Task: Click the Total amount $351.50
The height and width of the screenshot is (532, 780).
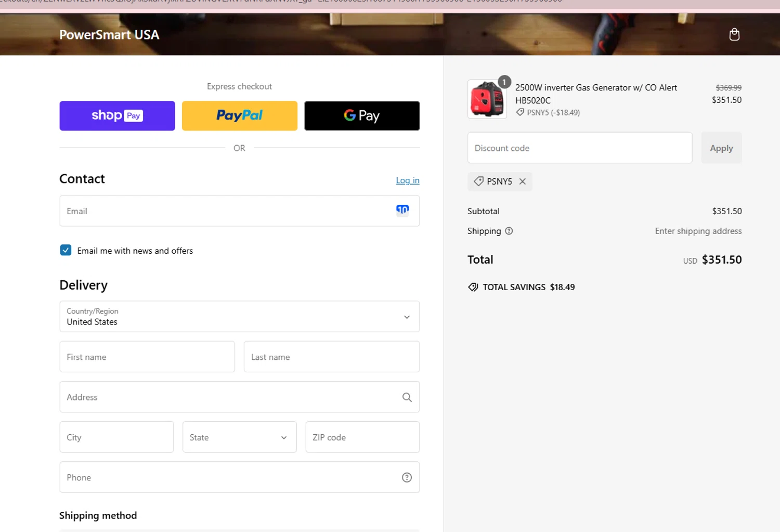Action: [722, 259]
